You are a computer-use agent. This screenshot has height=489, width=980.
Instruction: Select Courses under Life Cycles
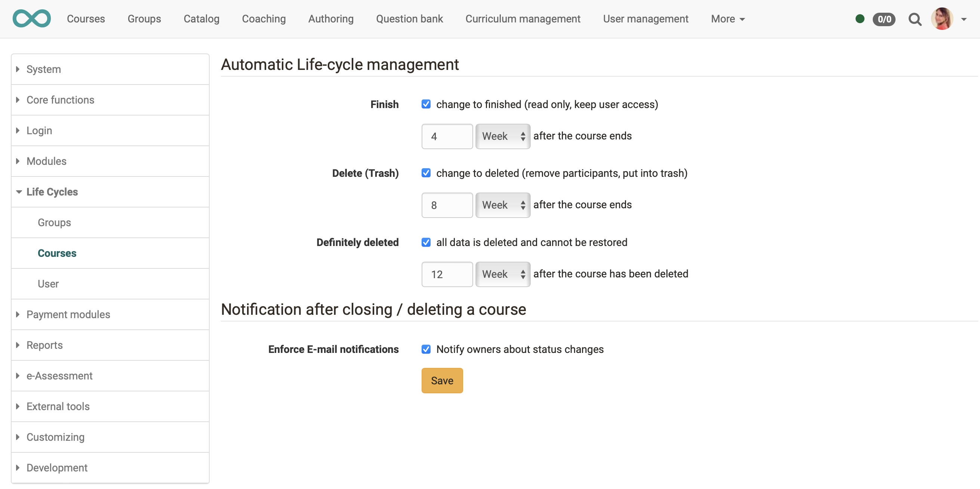110,253
